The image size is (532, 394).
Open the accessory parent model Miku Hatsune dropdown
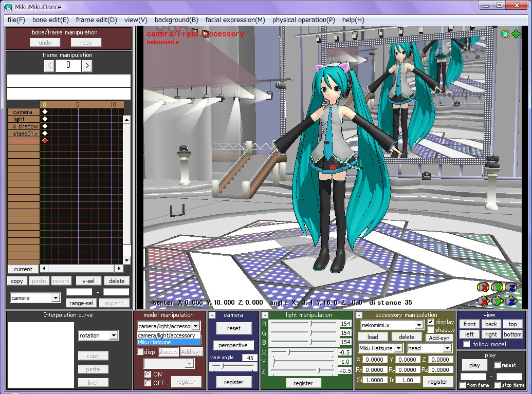tap(399, 348)
